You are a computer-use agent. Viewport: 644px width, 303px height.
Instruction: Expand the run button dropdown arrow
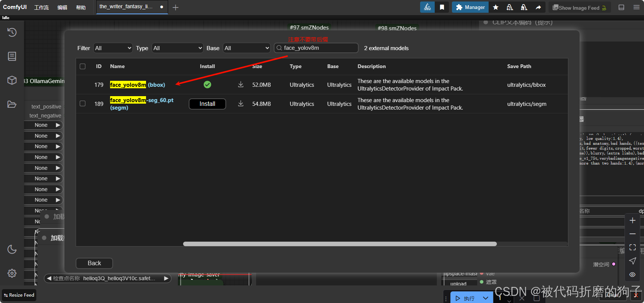[486, 298]
